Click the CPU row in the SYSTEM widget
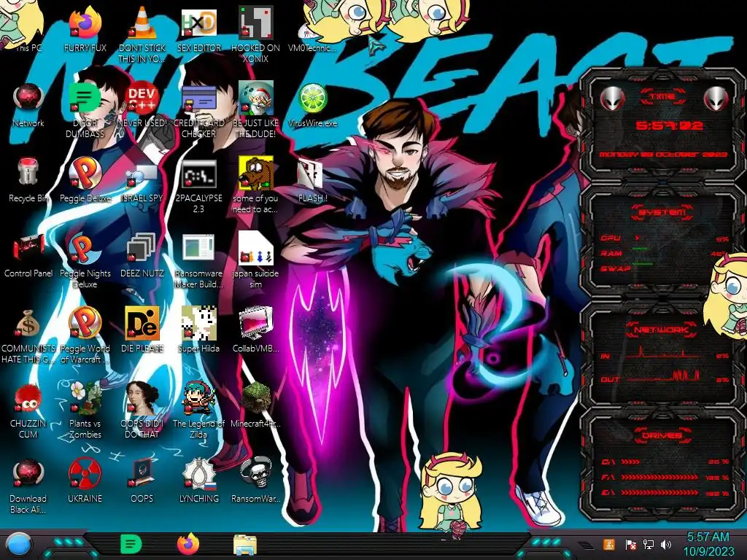The image size is (747, 560). point(665,238)
